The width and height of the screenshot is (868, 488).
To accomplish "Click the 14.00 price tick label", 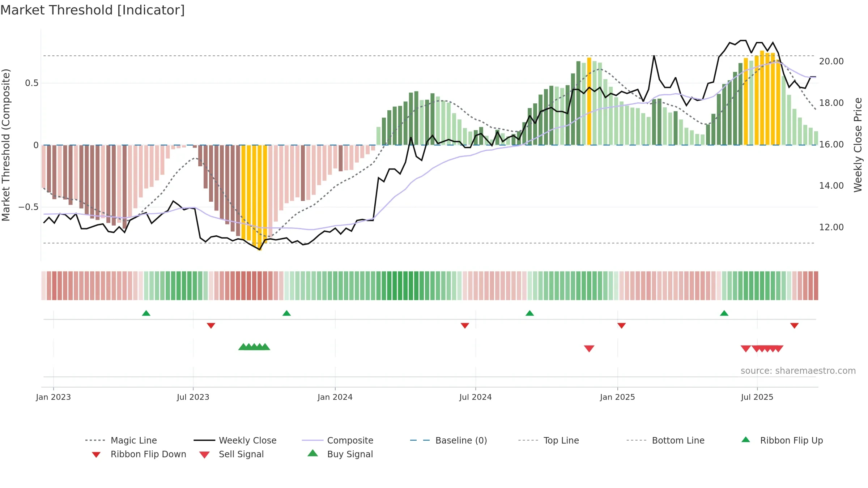I will click(831, 186).
